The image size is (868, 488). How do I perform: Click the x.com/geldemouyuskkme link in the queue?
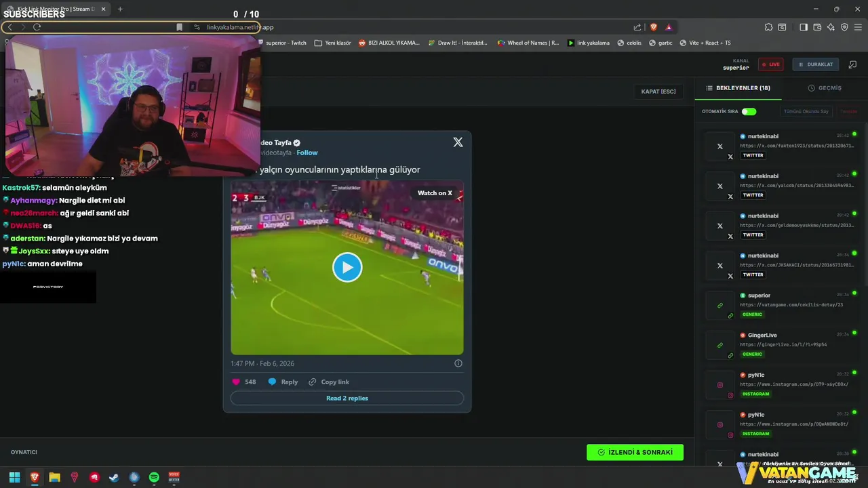(796, 225)
